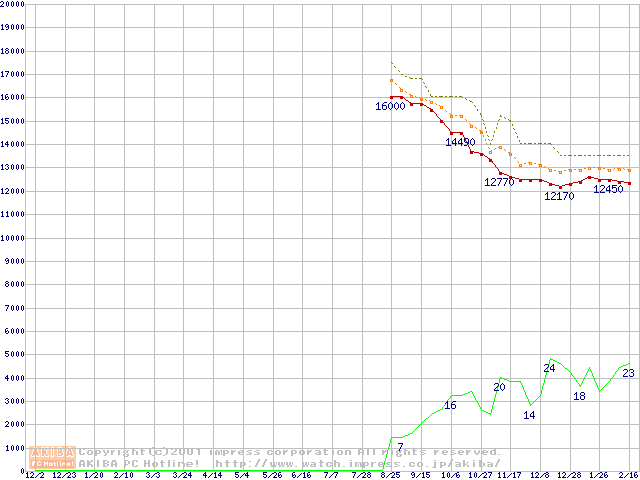Click the 12170 price data label

click(x=559, y=196)
